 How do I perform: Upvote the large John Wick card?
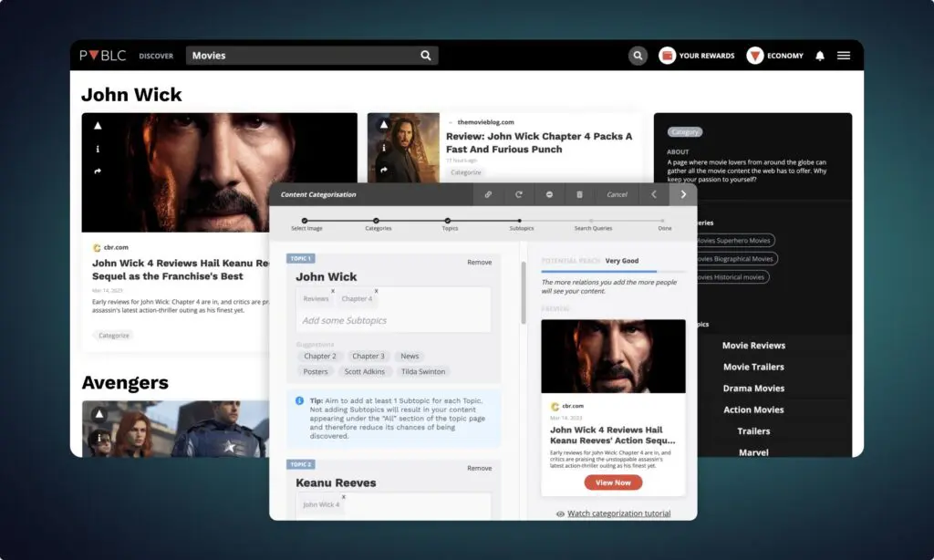(98, 126)
